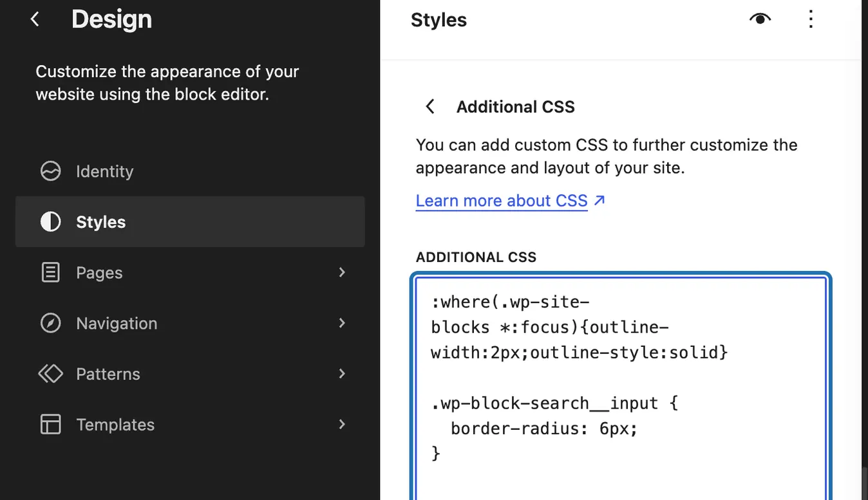This screenshot has height=500, width=868.
Task: Open the Patterns menu item
Action: 190,374
